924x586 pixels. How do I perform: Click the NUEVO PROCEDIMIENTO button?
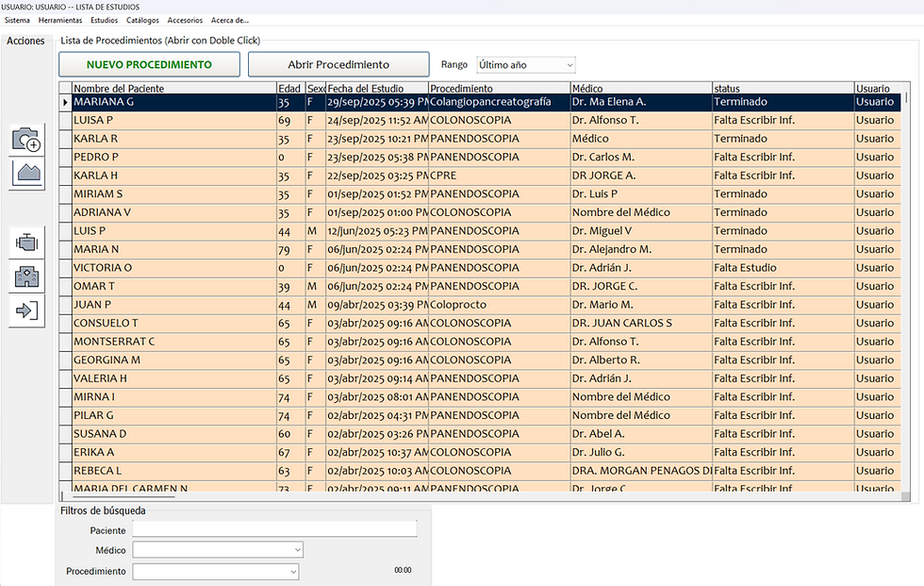coord(149,64)
